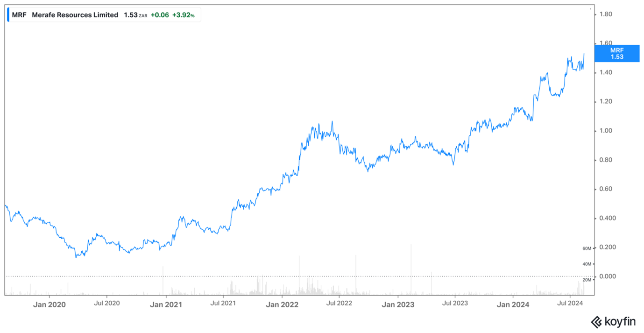
Task: Click the 20M volume axis label
Action: pos(587,280)
